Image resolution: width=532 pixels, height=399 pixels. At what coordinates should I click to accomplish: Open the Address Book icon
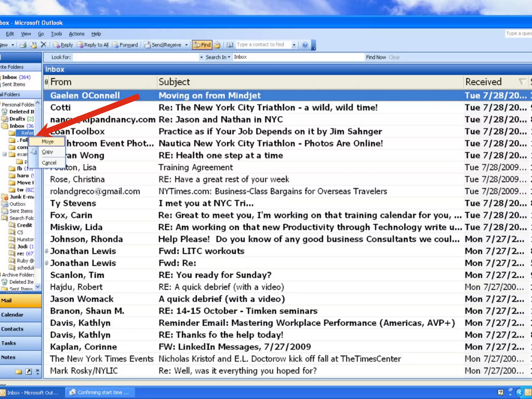coord(230,45)
